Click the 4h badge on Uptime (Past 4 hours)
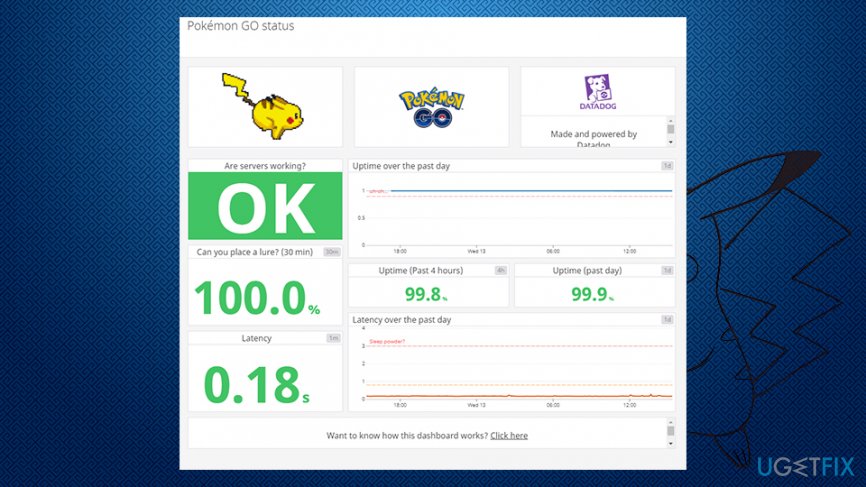 pyautogui.click(x=500, y=271)
